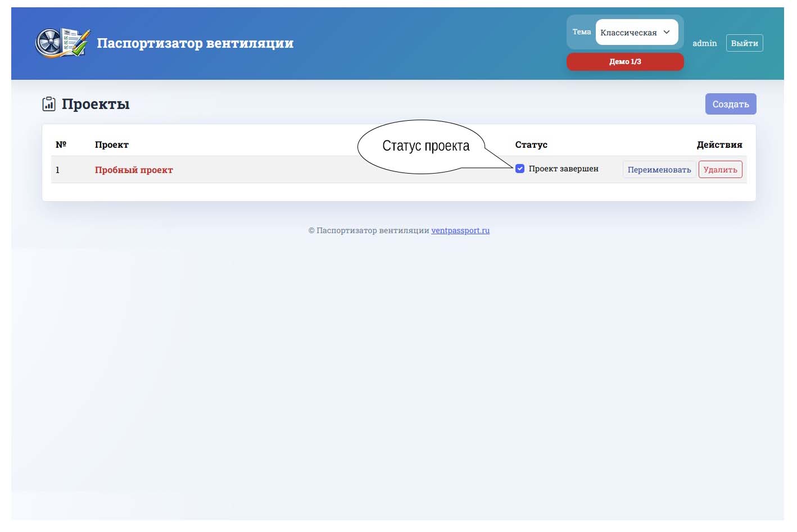The image size is (797, 532).
Task: Click the Демо 1/3 red badge
Action: coord(625,62)
